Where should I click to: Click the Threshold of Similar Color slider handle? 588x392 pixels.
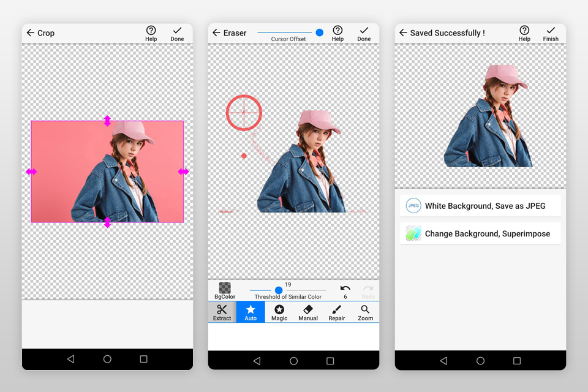point(279,290)
